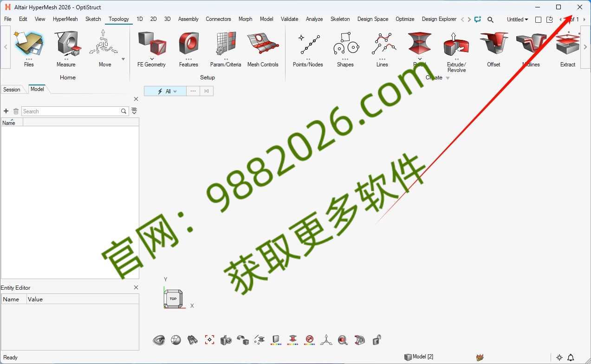The width and height of the screenshot is (591, 364).
Task: Click the eye visibility icon in view toolbar
Action: [159, 340]
